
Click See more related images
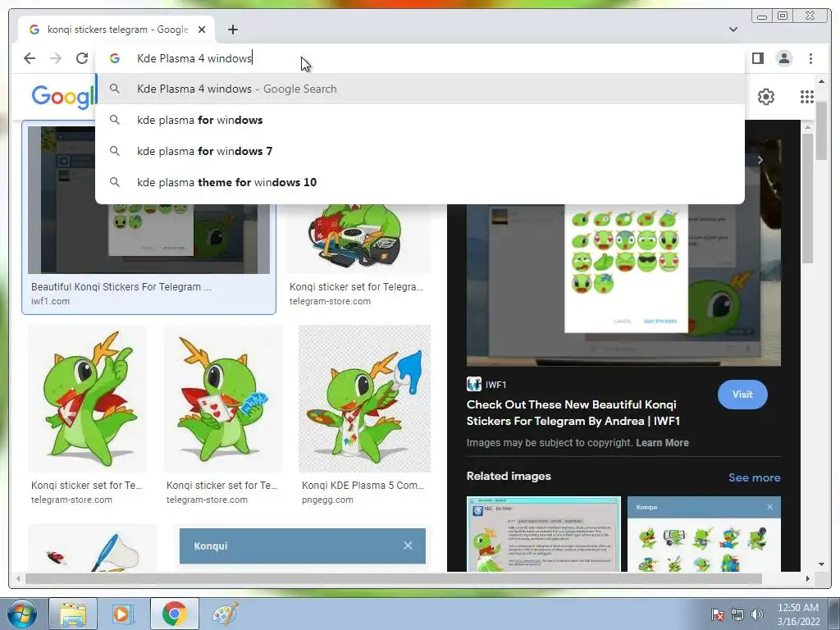[755, 477]
